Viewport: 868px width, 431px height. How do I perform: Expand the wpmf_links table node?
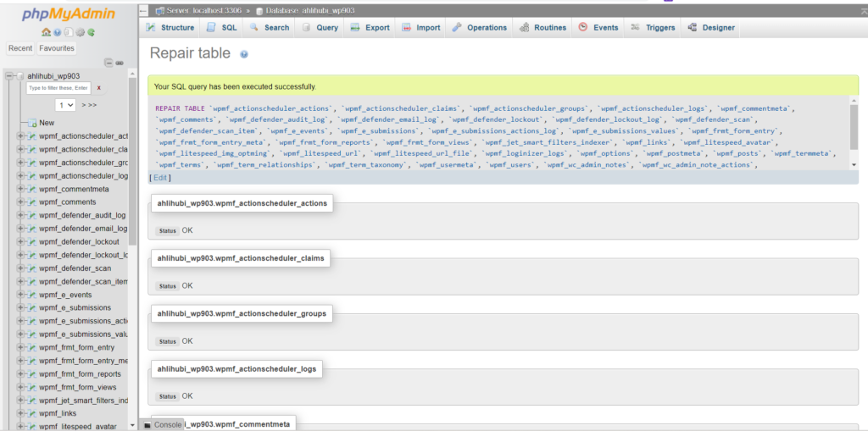20,413
